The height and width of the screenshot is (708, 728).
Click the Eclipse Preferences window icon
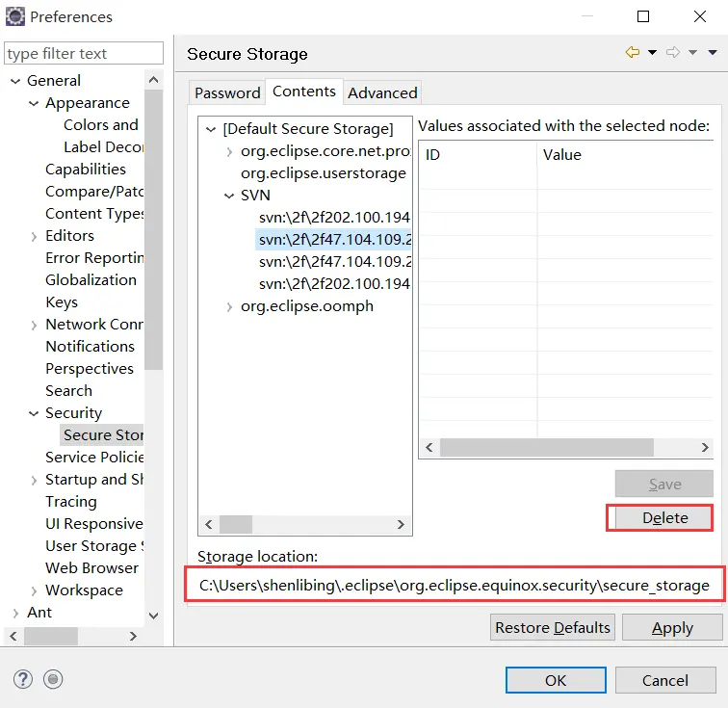(14, 16)
